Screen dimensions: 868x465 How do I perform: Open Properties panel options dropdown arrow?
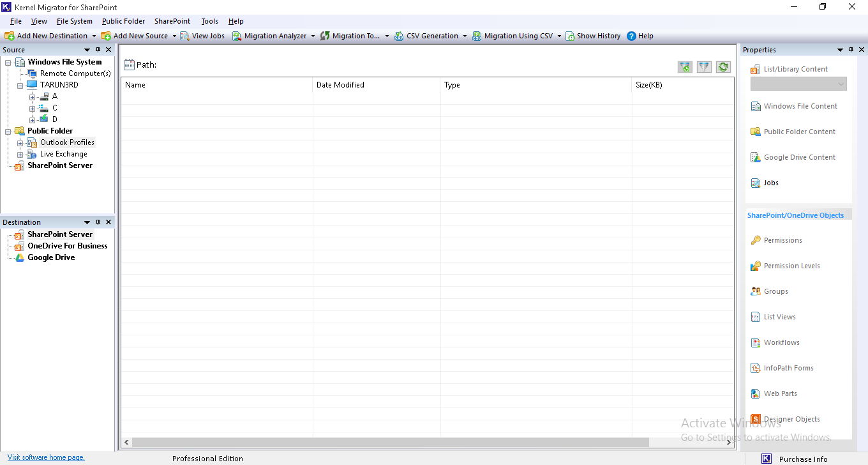841,50
